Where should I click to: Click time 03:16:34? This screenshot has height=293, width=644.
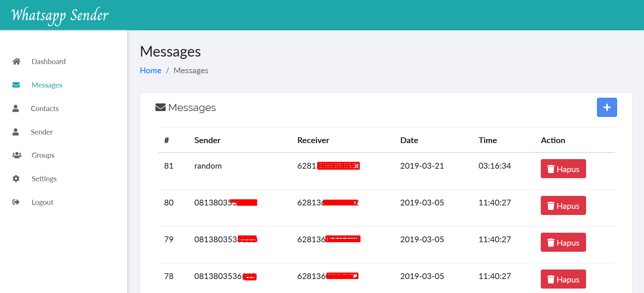(x=494, y=166)
